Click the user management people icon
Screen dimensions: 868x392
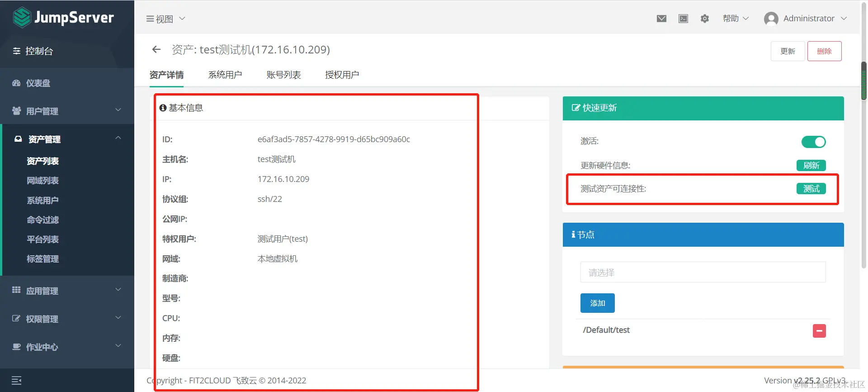pos(16,111)
